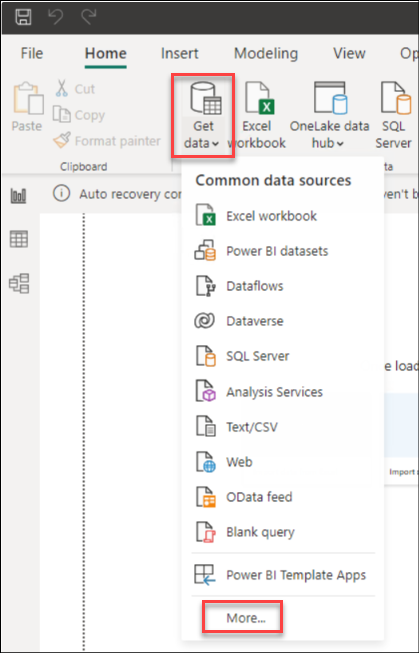Click the Undo arrow icon
The width and height of the screenshot is (419, 653).
56,17
